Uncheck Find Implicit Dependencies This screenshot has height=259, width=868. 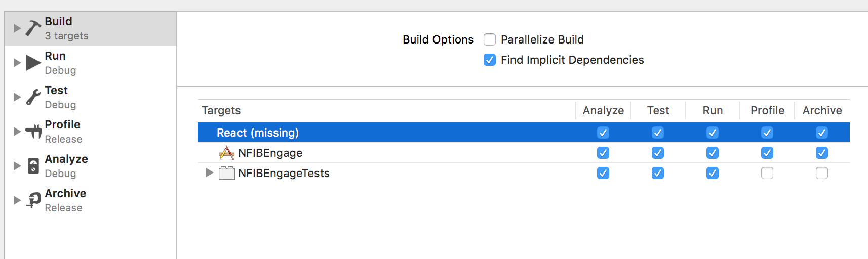[x=490, y=60]
